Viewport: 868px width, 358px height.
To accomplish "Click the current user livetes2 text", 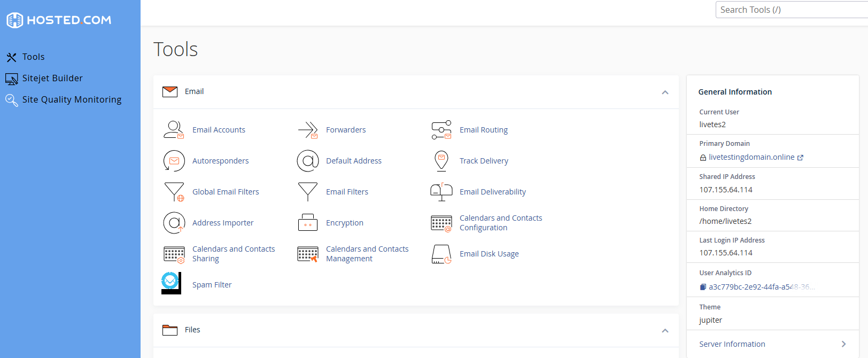I will pyautogui.click(x=712, y=124).
